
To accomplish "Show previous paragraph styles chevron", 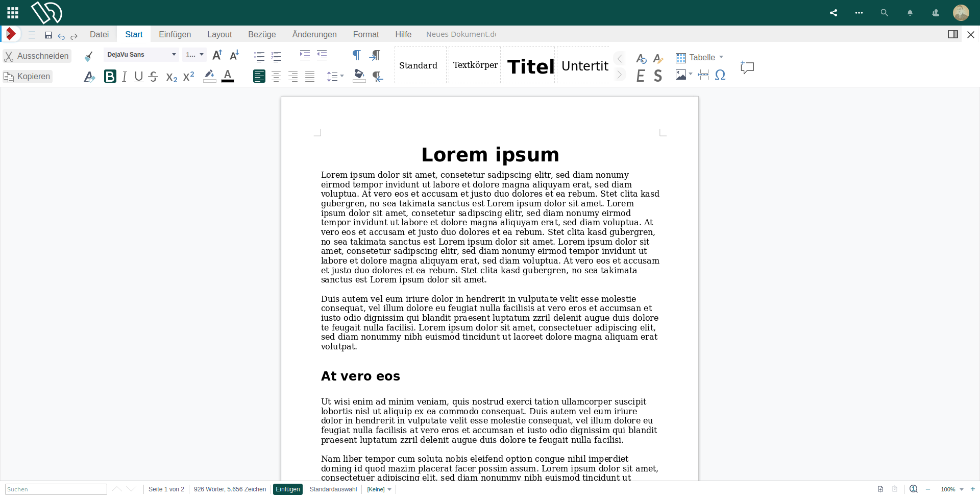I will click(620, 58).
